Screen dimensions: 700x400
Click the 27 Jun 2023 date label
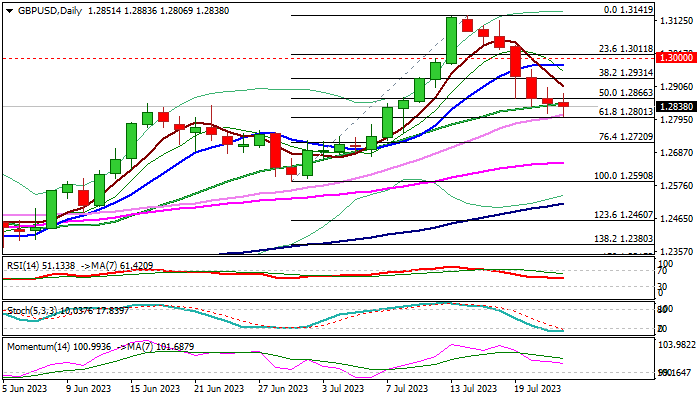(283, 389)
